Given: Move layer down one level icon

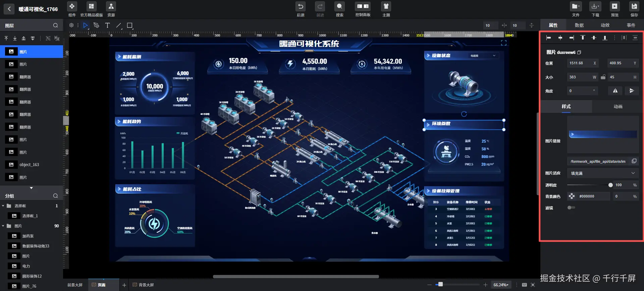Looking at the screenshot, I should click(33, 39).
